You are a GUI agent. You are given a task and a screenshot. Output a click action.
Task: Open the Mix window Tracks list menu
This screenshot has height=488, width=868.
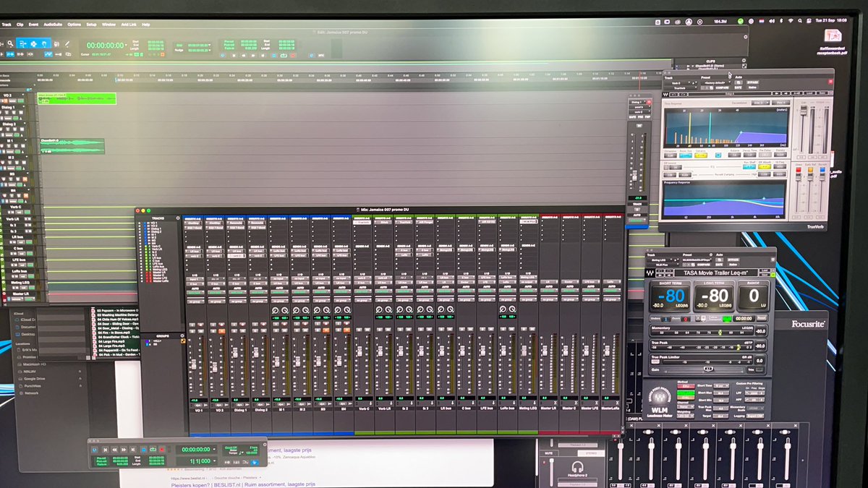[178, 218]
